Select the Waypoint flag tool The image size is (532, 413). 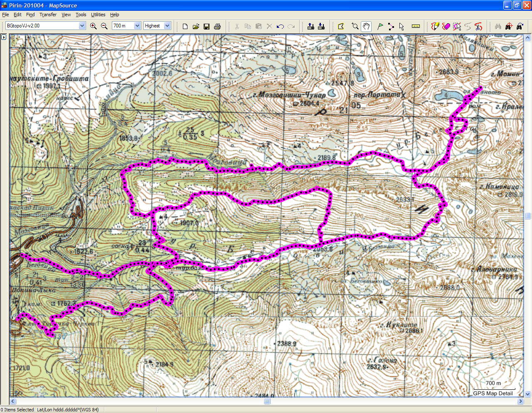tap(380, 26)
